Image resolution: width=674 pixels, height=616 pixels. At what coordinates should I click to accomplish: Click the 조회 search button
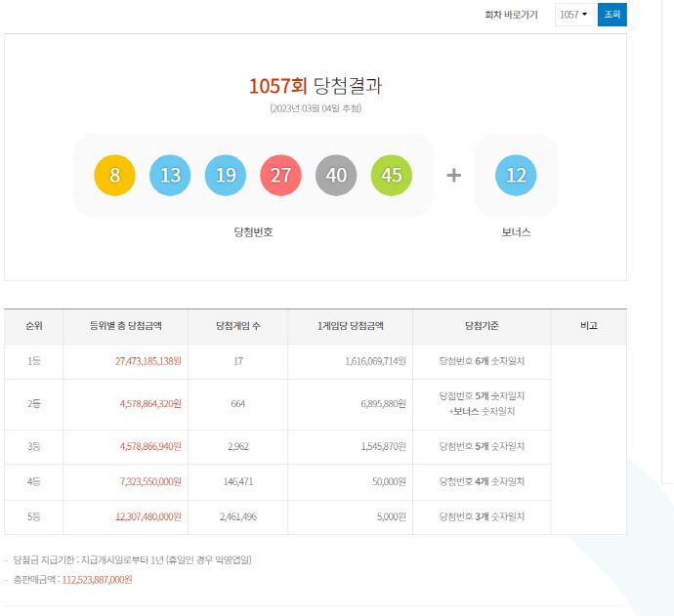(x=612, y=15)
